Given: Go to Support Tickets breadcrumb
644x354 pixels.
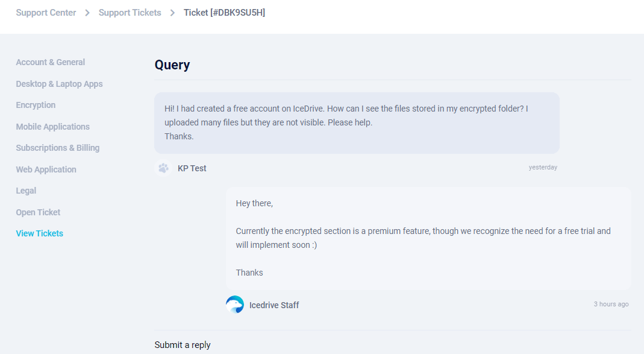Looking at the screenshot, I should click(x=130, y=13).
